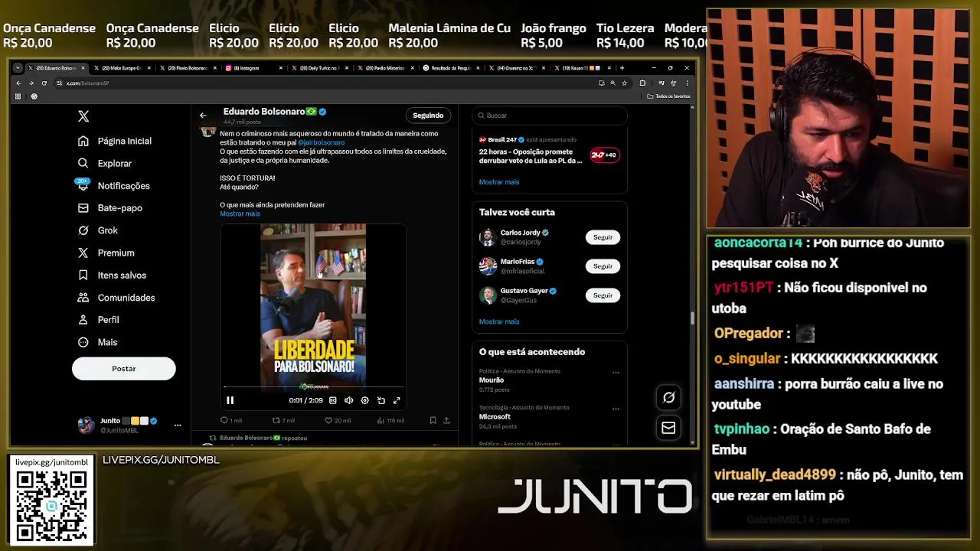Show more suggestions under Talvez você curta

click(x=499, y=321)
